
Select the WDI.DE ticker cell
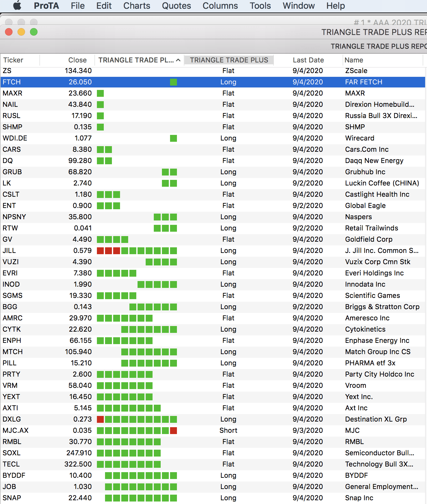point(15,138)
